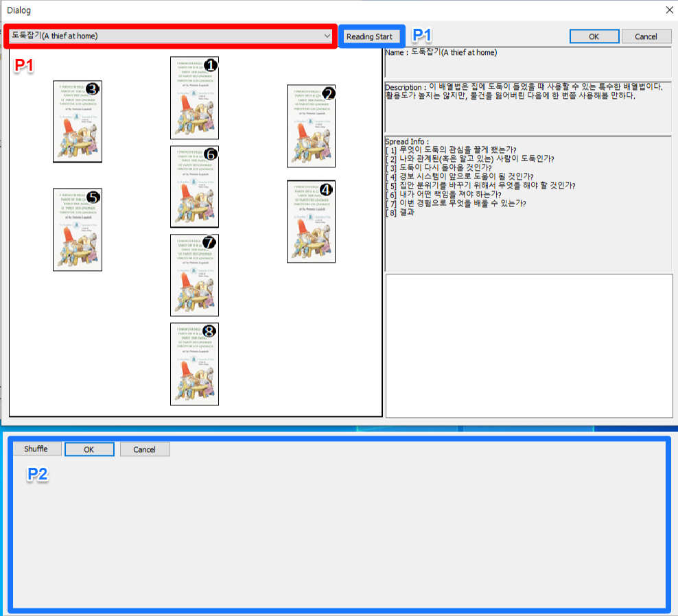
Task: Click spread info line [ 3]
Action: 439,168
